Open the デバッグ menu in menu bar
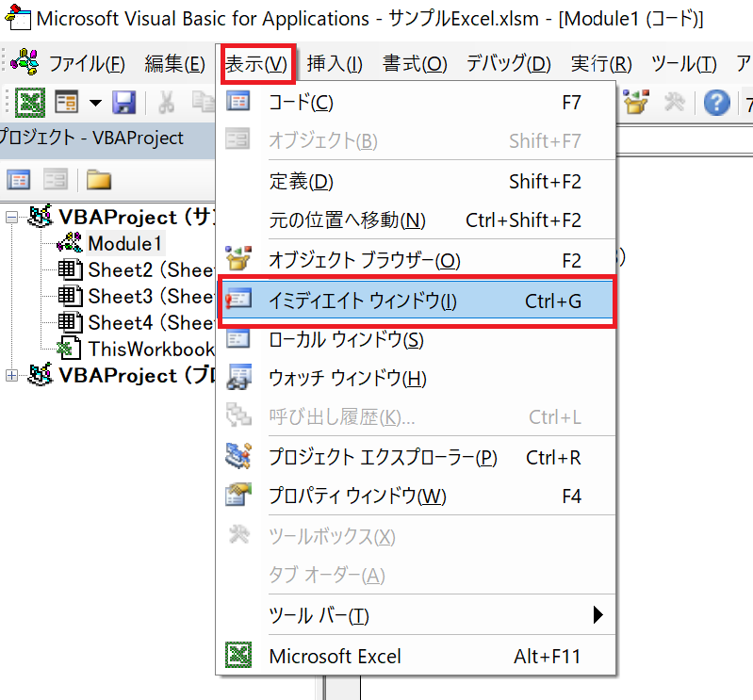The height and width of the screenshot is (700, 753). click(x=508, y=64)
